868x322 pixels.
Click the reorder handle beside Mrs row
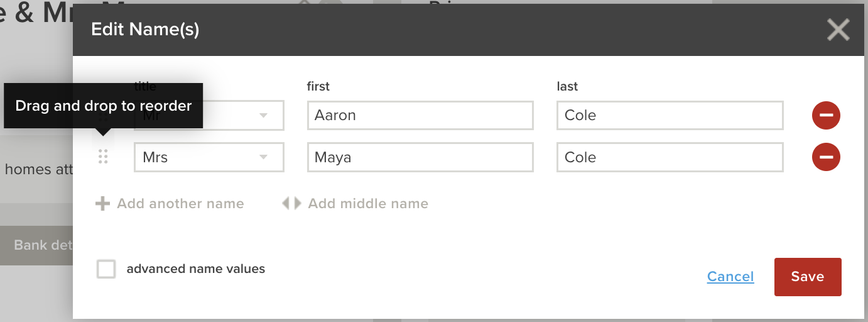pos(104,157)
